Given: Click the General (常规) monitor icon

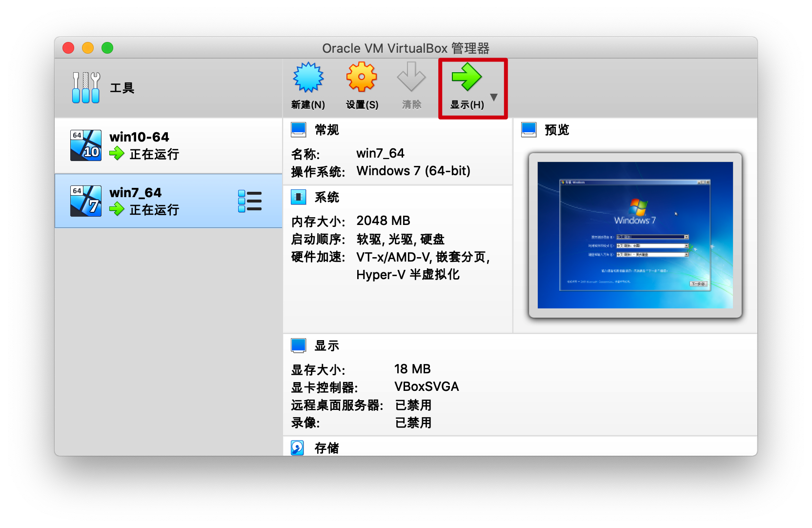Looking at the screenshot, I should coord(298,130).
